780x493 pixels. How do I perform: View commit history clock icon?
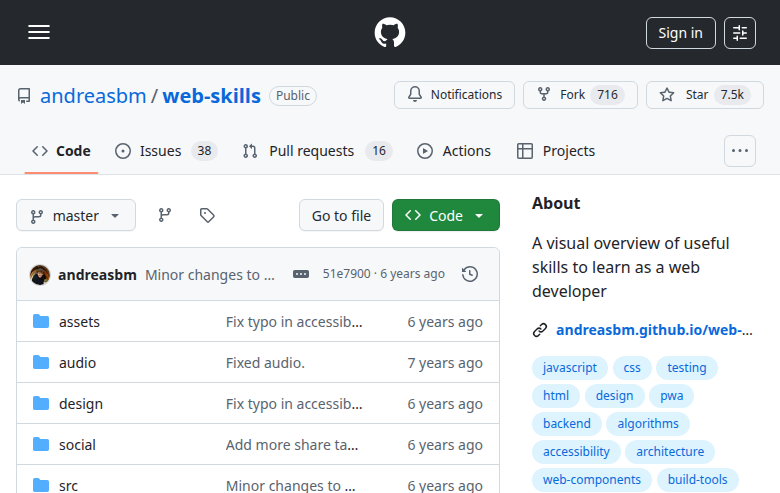470,274
